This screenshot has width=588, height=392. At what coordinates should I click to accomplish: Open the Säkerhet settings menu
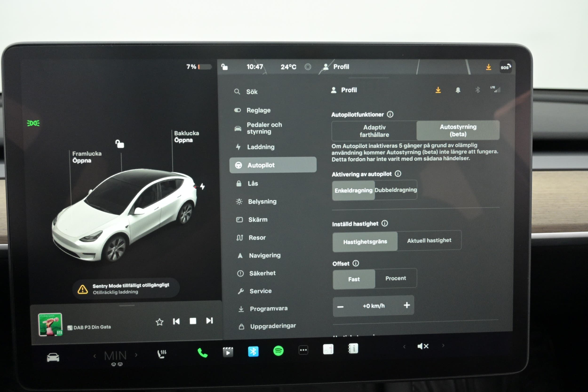(262, 273)
